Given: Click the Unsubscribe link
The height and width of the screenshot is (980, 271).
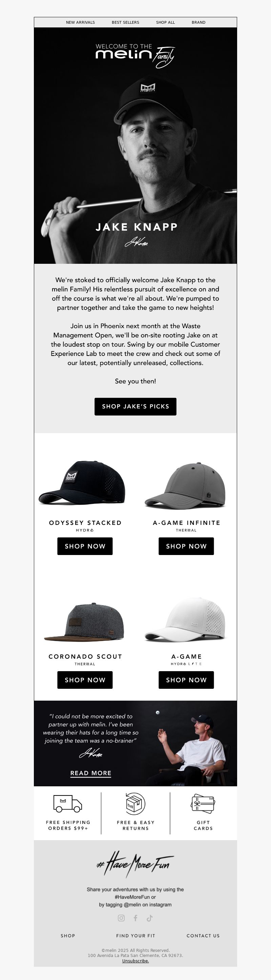Looking at the screenshot, I should tap(135, 961).
